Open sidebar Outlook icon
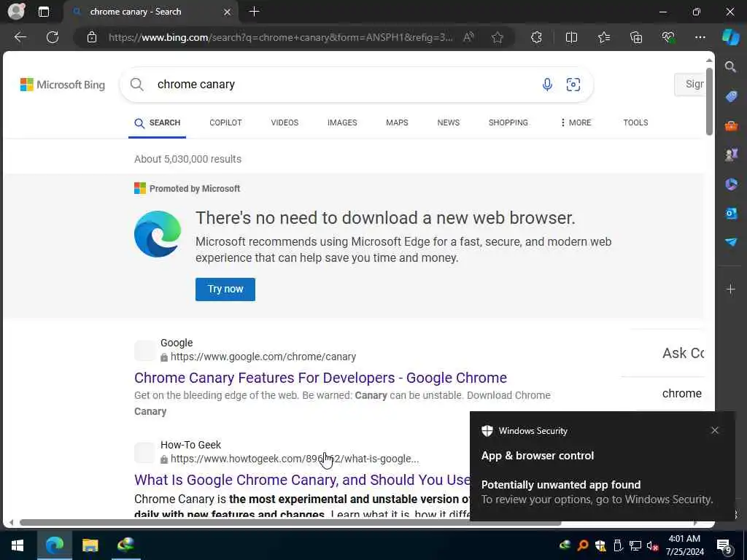The width and height of the screenshot is (747, 560). click(731, 213)
